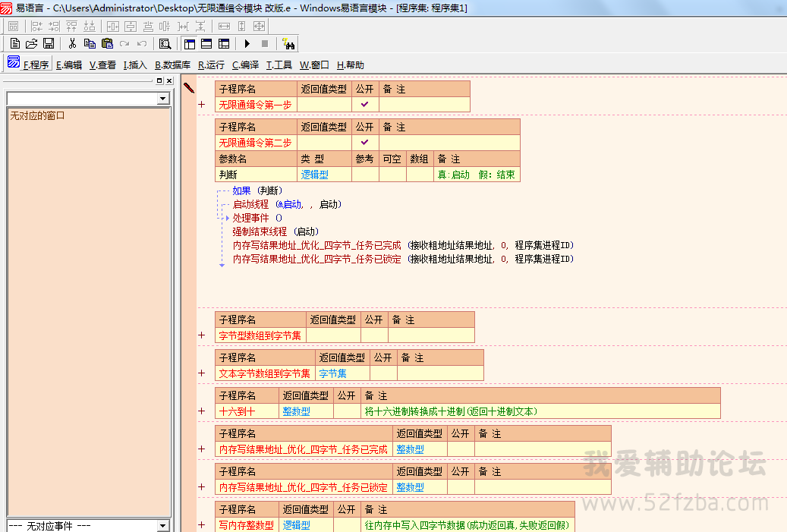787x532 pixels.
Task: Open the E.编辑 menu
Action: coord(69,65)
